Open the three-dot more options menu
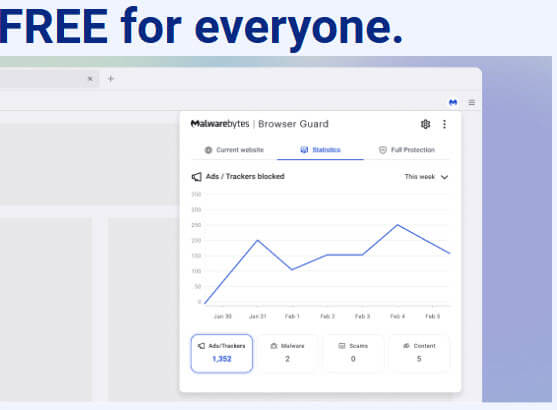The height and width of the screenshot is (410, 557). pyautogui.click(x=444, y=124)
